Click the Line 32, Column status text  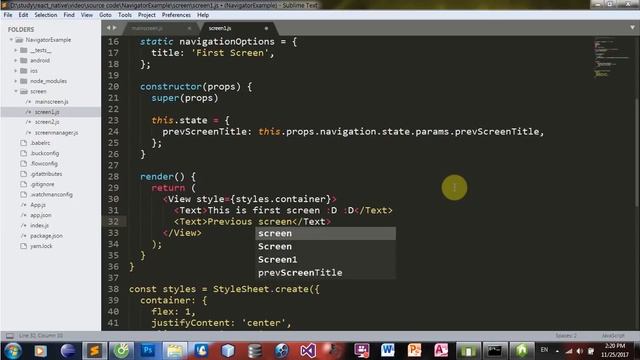[x=41, y=336]
